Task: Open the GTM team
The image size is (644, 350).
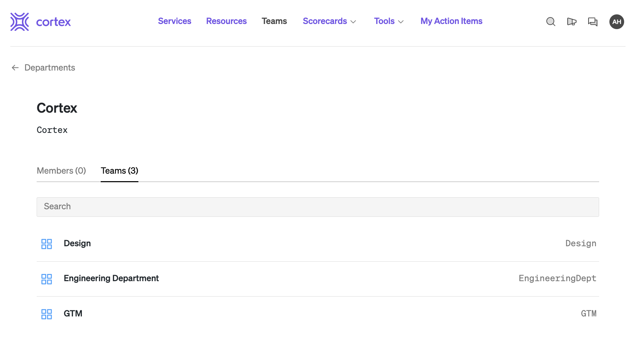Action: point(318,314)
